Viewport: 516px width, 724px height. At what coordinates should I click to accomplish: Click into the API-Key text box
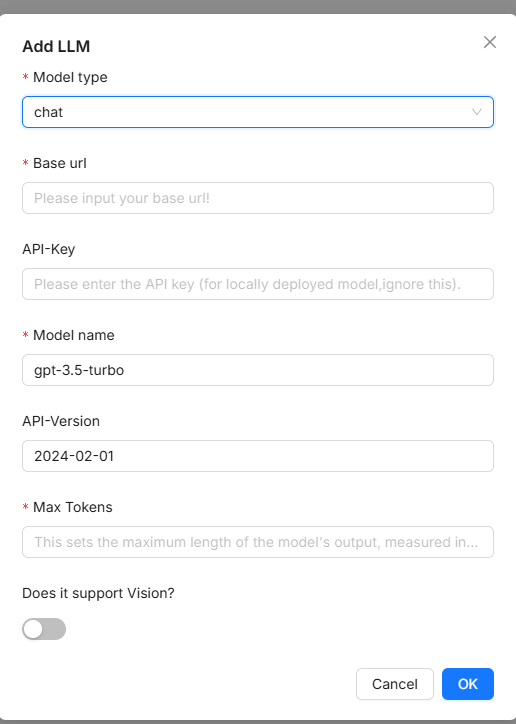pos(258,284)
